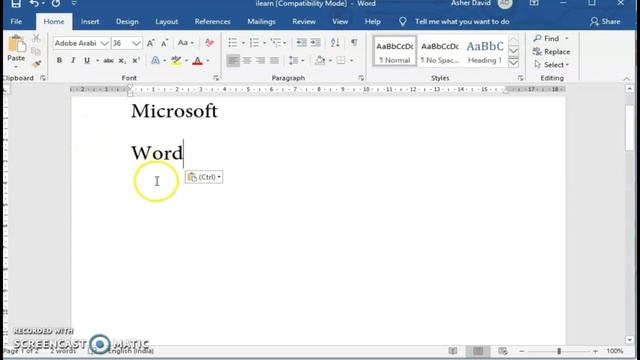Toggle Bold formatting
The image size is (640, 360).
point(59,61)
